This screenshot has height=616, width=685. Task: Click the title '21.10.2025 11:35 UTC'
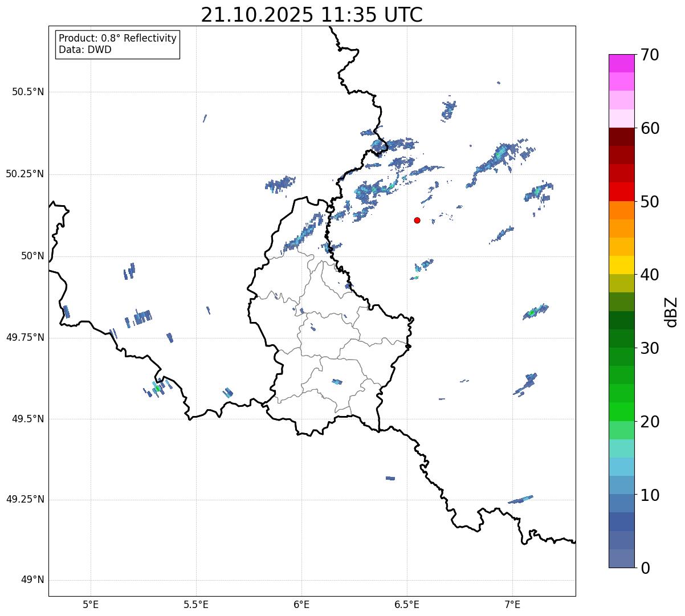click(x=312, y=15)
